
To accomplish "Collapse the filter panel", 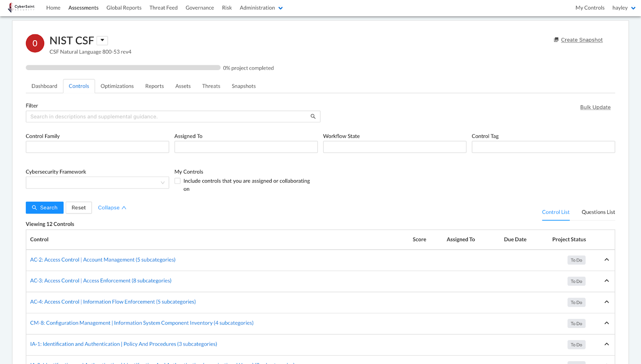I will [112, 207].
